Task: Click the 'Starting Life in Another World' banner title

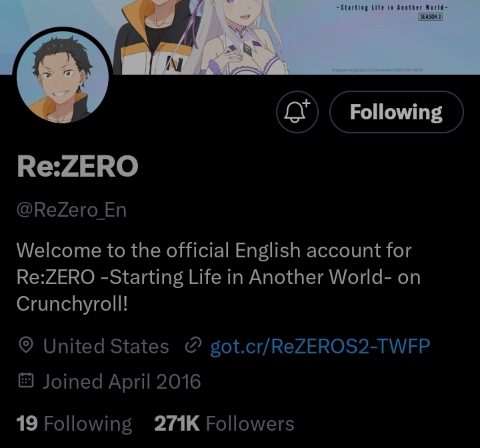Action: point(392,7)
